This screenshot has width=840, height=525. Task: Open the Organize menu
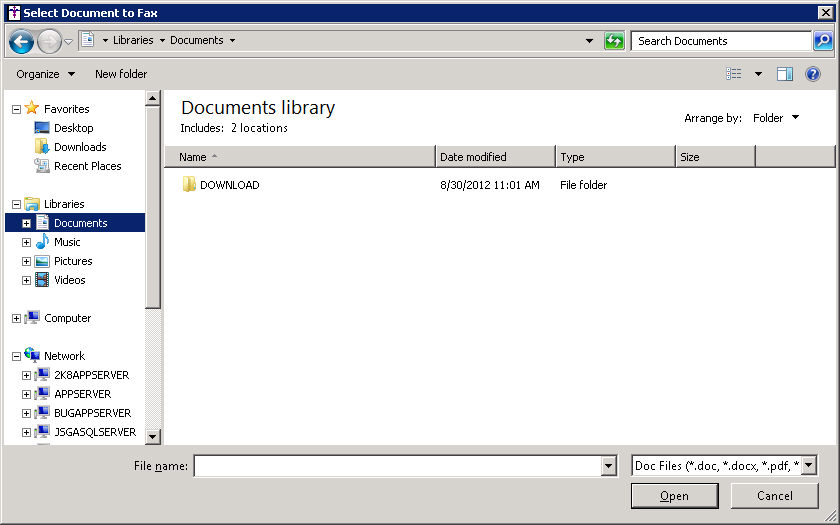click(45, 74)
